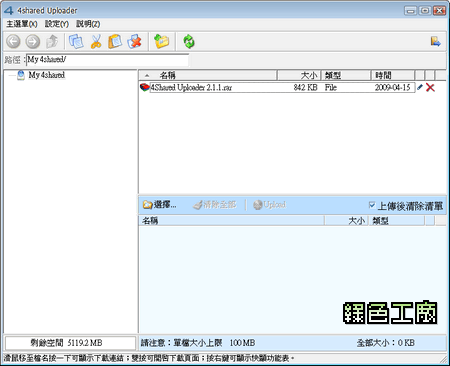Sort file list by 類型 column header
Screen dimensions: 450x366
pyautogui.click(x=346, y=75)
